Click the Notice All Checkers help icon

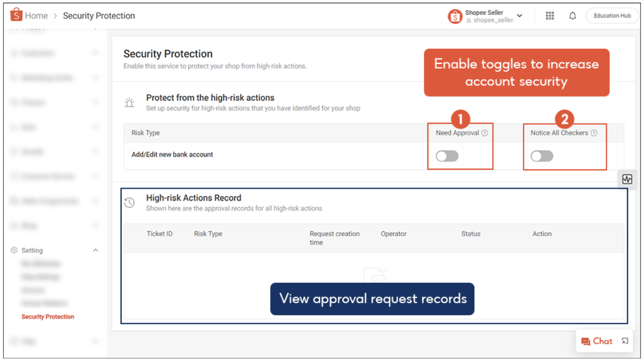tap(593, 133)
